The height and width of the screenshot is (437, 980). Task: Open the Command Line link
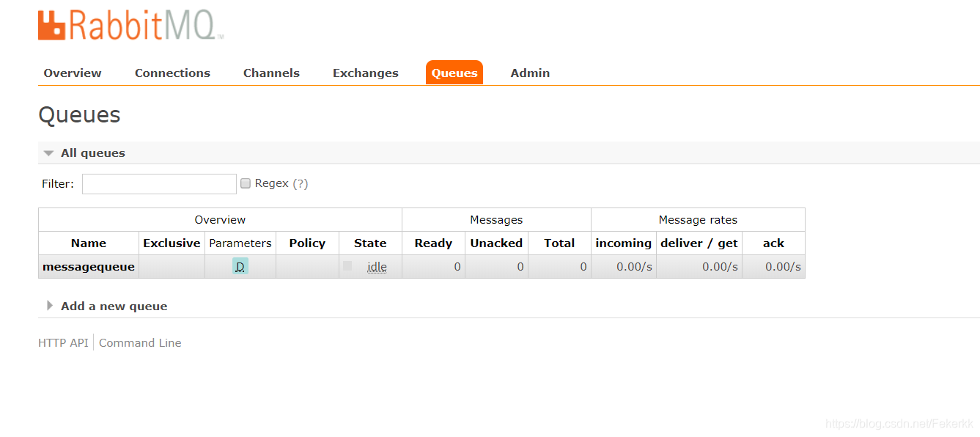coord(140,343)
